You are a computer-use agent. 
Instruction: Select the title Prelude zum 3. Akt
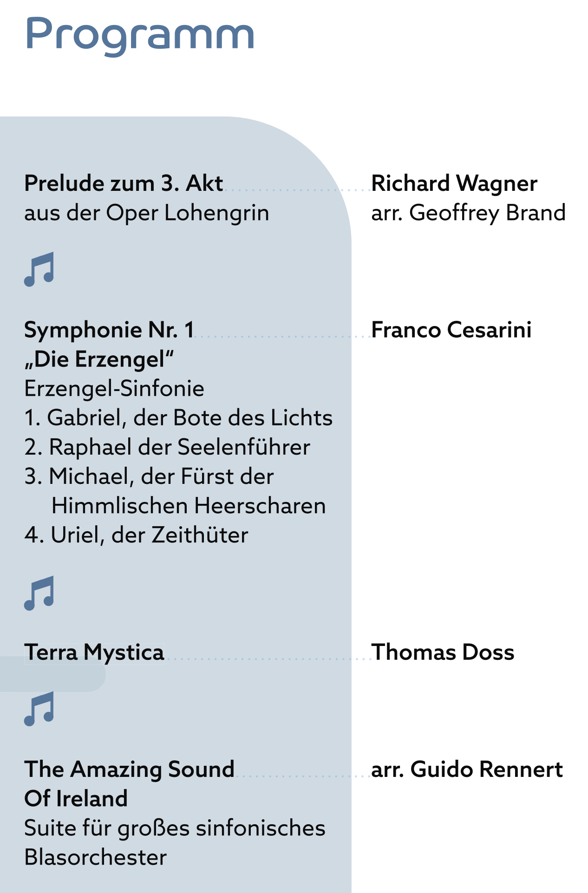pos(124,183)
